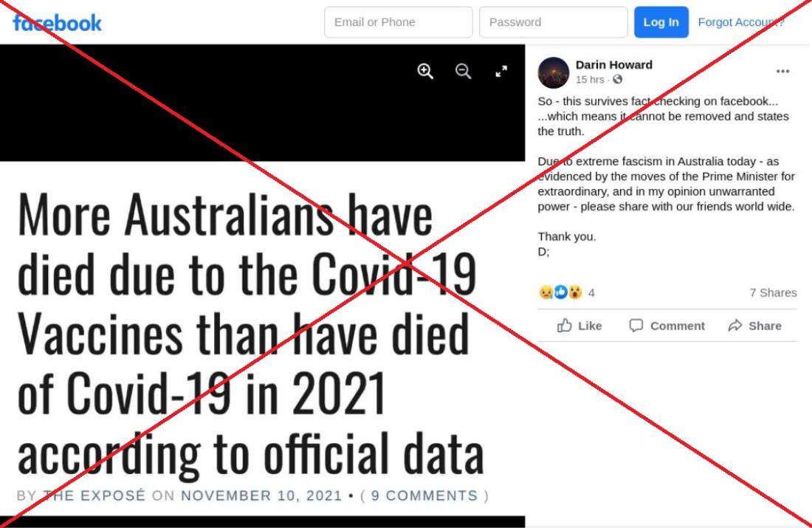Click the Facebook logo

coord(57,23)
